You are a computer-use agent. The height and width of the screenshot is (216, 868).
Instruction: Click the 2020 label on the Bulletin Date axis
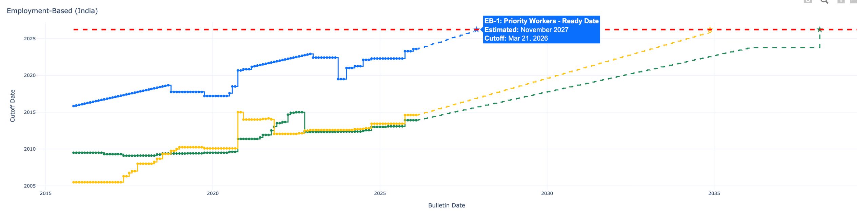coord(213,193)
